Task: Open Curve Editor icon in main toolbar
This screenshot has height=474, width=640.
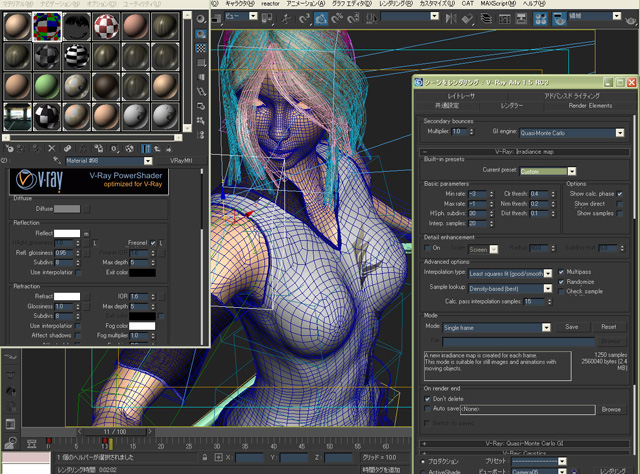Action: pyautogui.click(x=505, y=18)
